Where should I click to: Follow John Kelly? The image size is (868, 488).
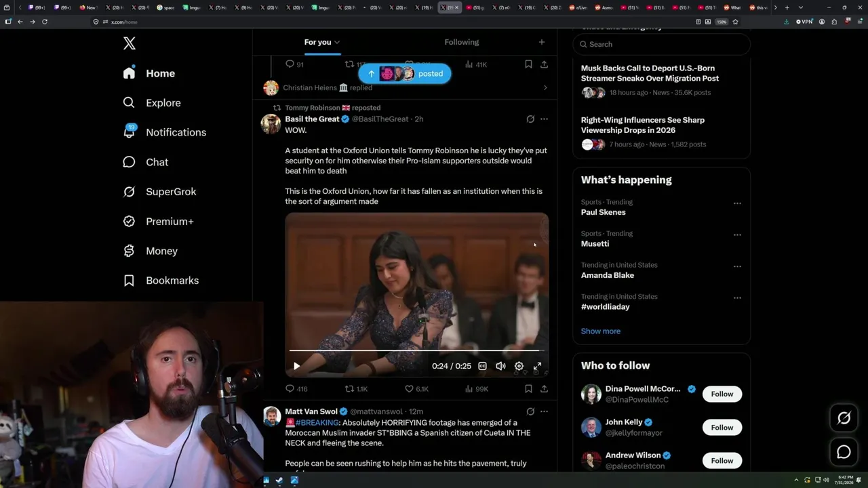click(x=722, y=428)
